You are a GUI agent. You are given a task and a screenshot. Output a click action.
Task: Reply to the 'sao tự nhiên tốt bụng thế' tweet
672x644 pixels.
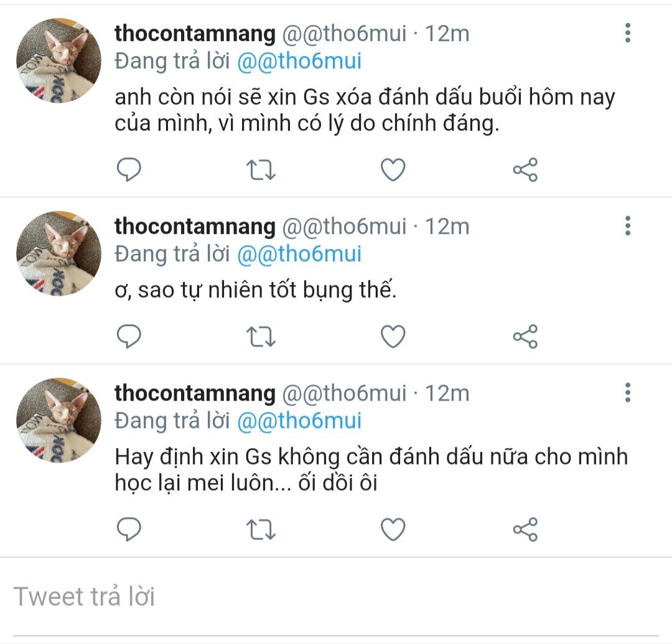(129, 337)
